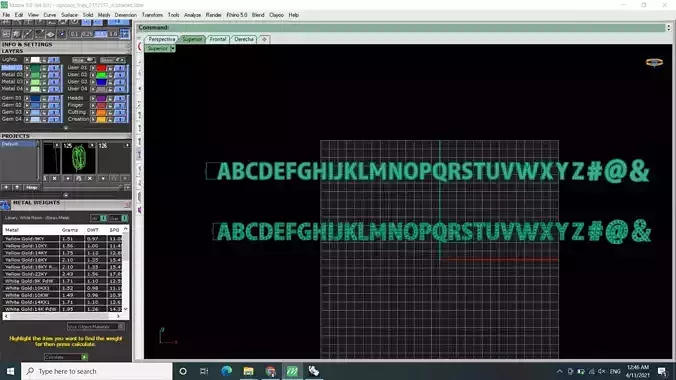Expand the Gem 02 layer arrow
This screenshot has width=676, height=380.
[27, 105]
